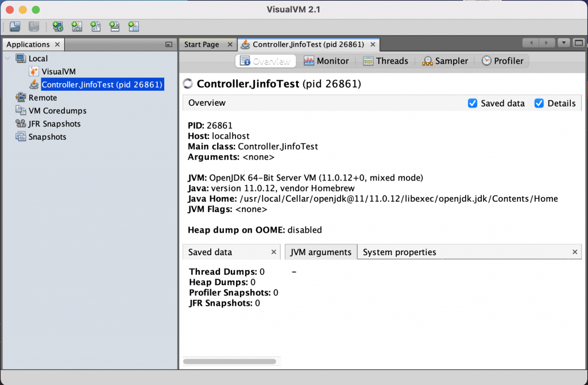Click the Profiler stopwatch icon
Screen dimensions: 588x385
point(486,61)
